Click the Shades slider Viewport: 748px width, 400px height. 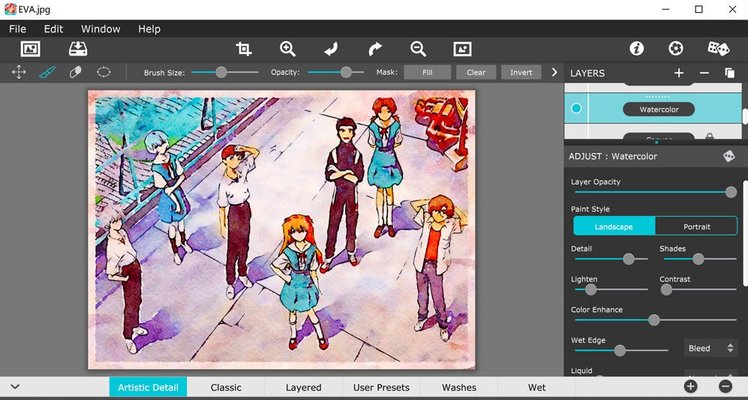(x=700, y=259)
